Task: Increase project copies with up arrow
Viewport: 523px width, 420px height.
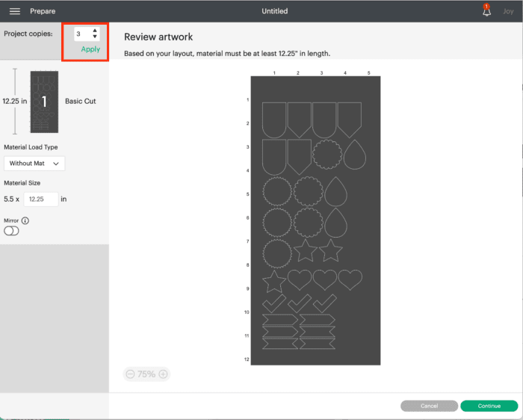Action: coord(95,31)
